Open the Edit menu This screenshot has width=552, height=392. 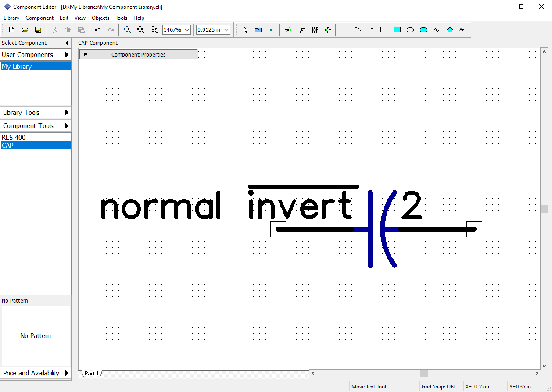[x=64, y=18]
